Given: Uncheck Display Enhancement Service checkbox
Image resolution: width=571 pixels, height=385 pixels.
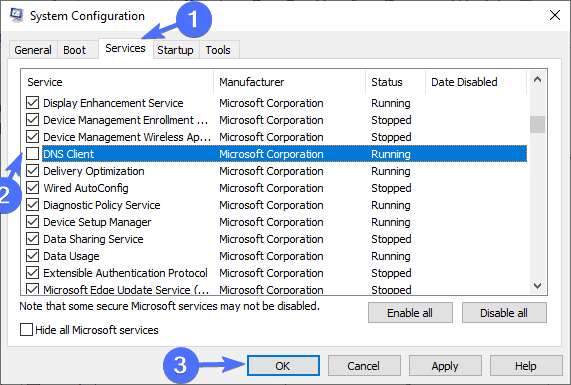Looking at the screenshot, I should pyautogui.click(x=32, y=103).
